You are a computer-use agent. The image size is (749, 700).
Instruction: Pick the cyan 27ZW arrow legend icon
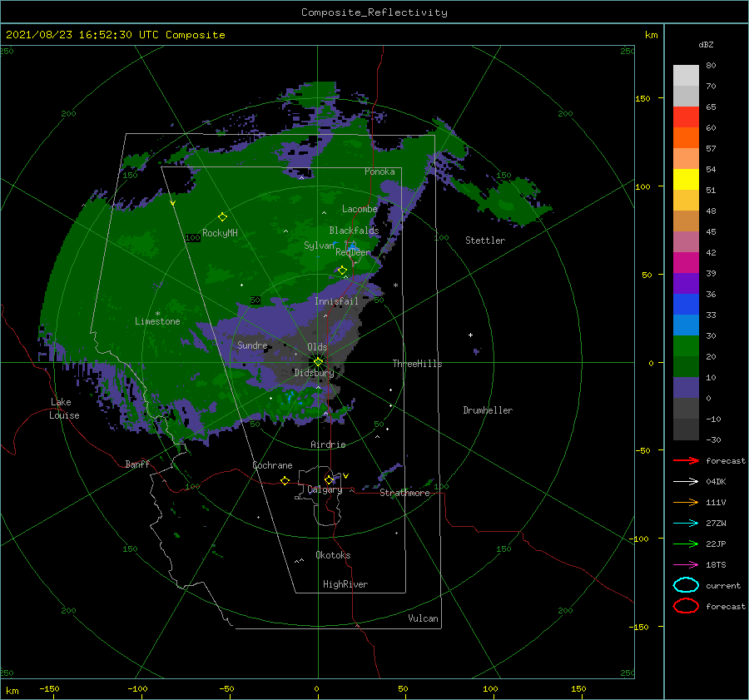[x=686, y=524]
